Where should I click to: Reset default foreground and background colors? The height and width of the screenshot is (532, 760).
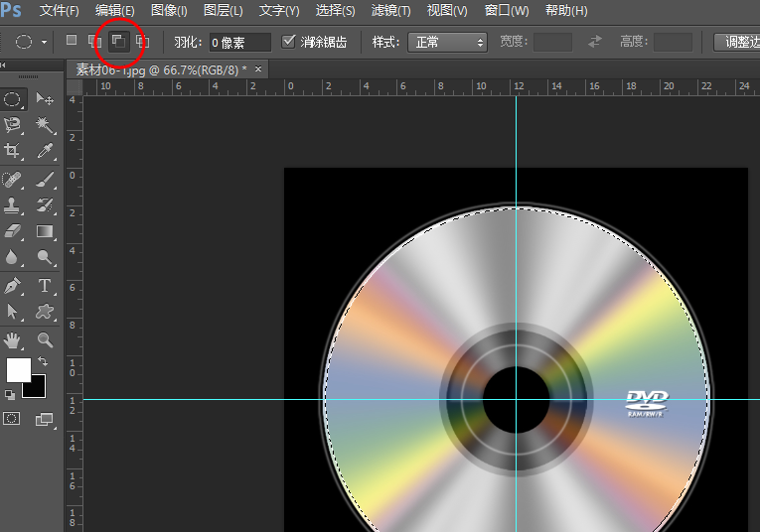coord(10,394)
